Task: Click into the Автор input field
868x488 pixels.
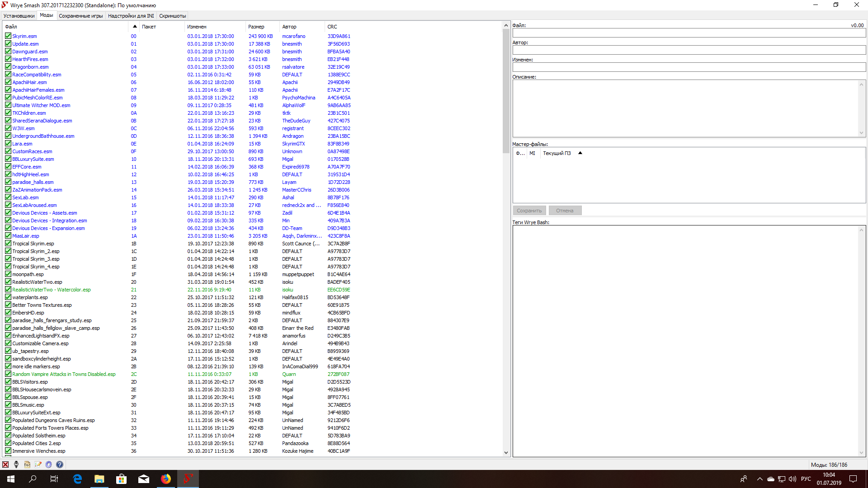Action: 689,50
